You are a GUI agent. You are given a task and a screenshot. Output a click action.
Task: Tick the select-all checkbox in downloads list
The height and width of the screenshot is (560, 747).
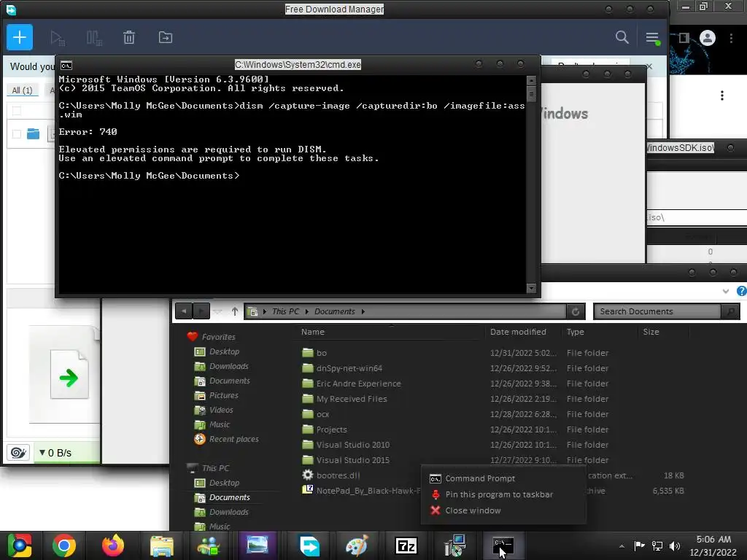[17, 111]
